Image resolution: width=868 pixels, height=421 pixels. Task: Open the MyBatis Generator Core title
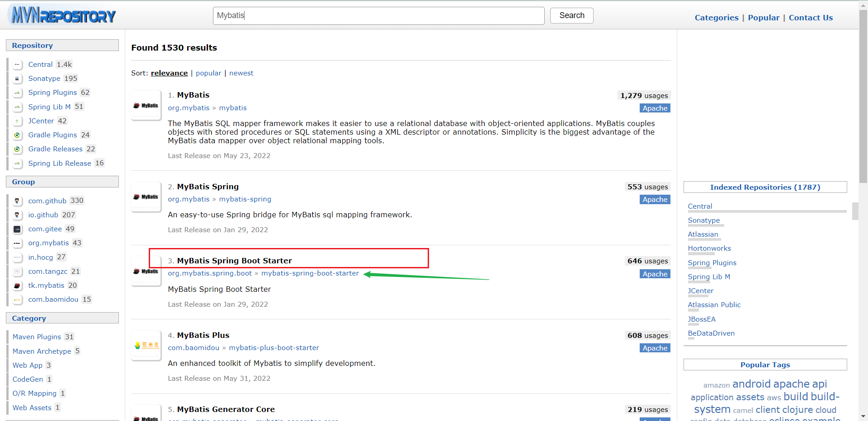point(226,409)
